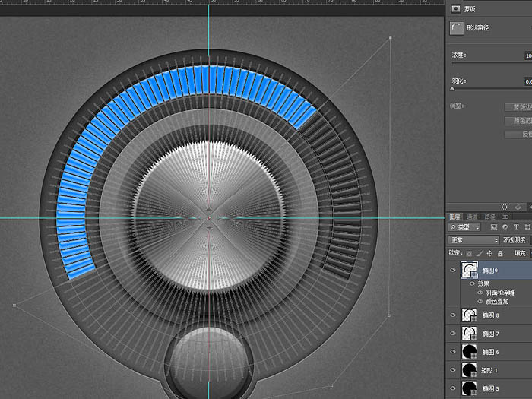Select the 椭圆 6 layer thumbnail
Image resolution: width=532 pixels, height=399 pixels.
click(x=470, y=352)
